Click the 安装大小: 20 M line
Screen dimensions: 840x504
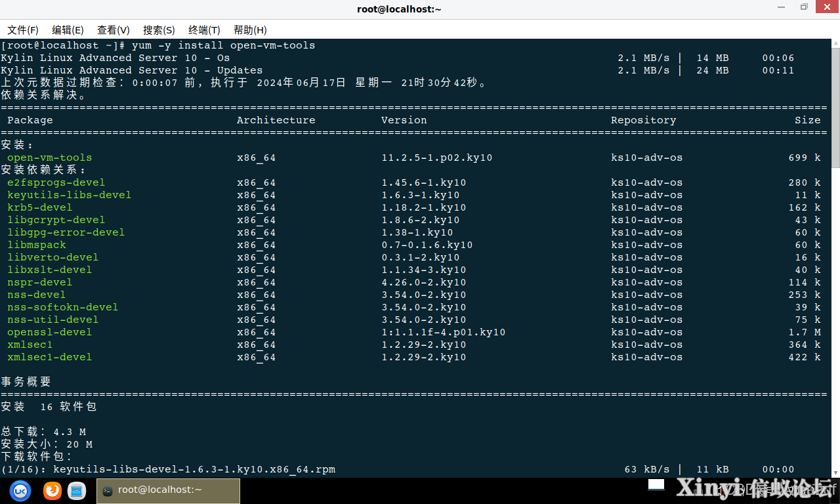(47, 444)
